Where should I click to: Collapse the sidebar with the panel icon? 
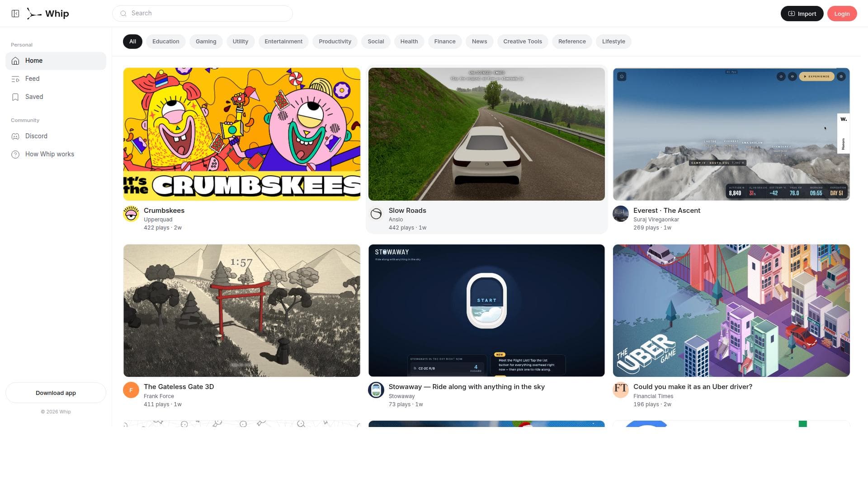(x=15, y=14)
